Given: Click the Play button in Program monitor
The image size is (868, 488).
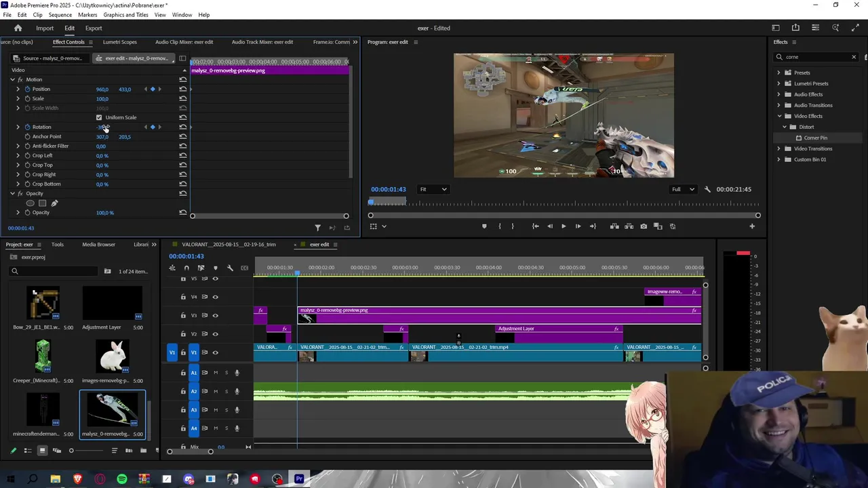Looking at the screenshot, I should tap(563, 226).
